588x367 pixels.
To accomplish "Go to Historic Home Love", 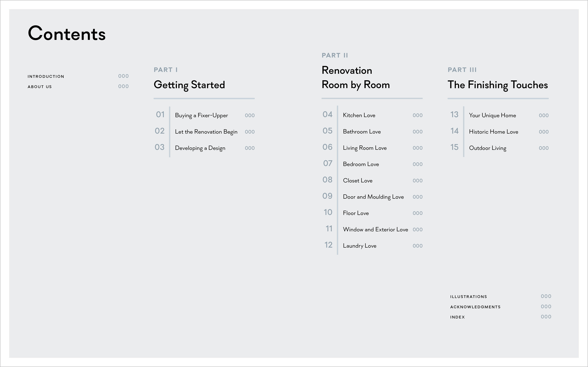I will pyautogui.click(x=493, y=132).
